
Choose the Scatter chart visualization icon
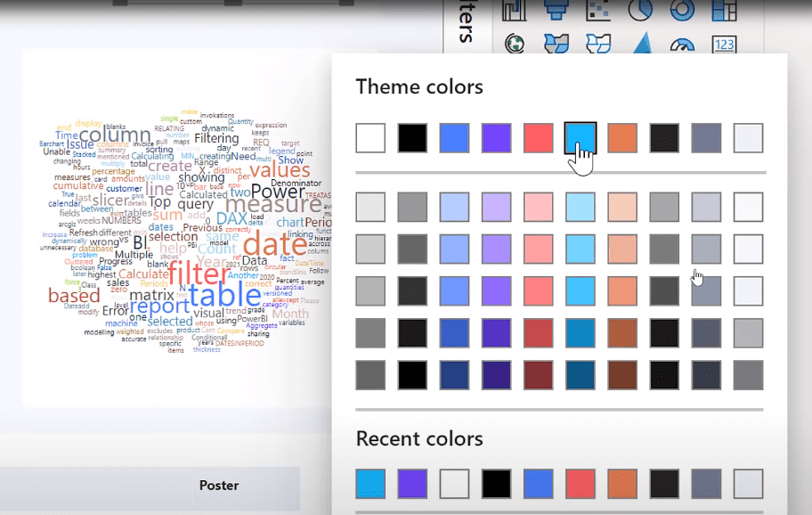(x=598, y=10)
